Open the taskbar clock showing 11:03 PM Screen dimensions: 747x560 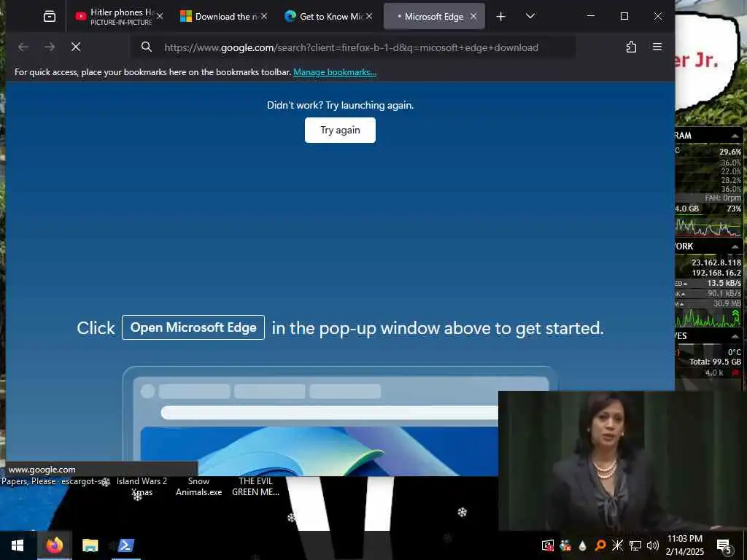point(684,545)
